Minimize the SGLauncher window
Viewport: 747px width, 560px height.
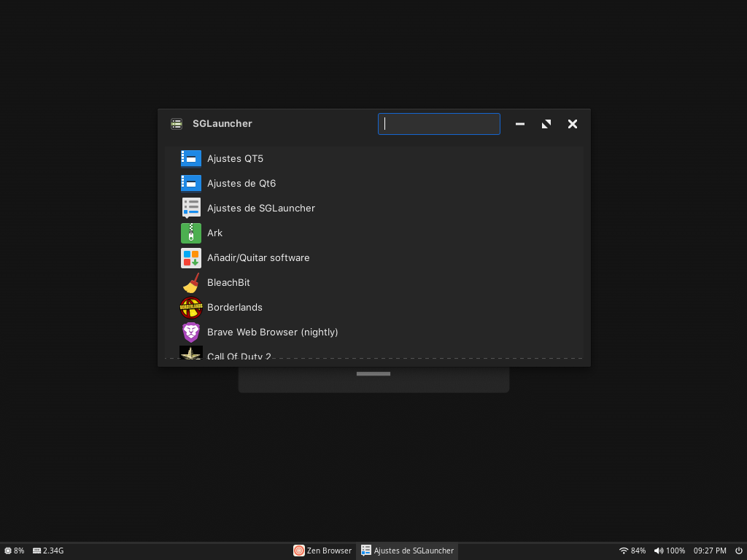519,124
